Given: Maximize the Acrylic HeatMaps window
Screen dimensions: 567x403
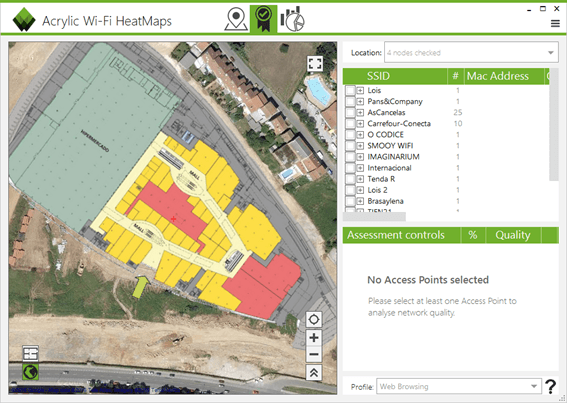Looking at the screenshot, I should click(x=543, y=9).
